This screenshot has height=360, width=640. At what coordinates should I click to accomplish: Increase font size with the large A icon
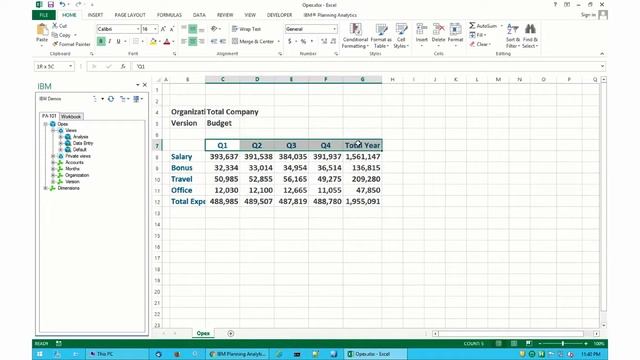coord(163,29)
